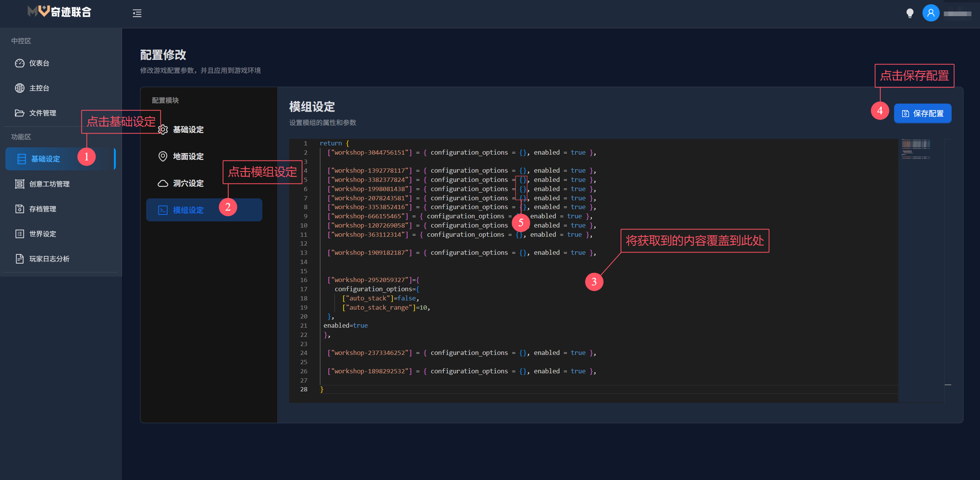The width and height of the screenshot is (980, 480).
Task: Switch to 地面设定 config module tab
Action: (188, 157)
